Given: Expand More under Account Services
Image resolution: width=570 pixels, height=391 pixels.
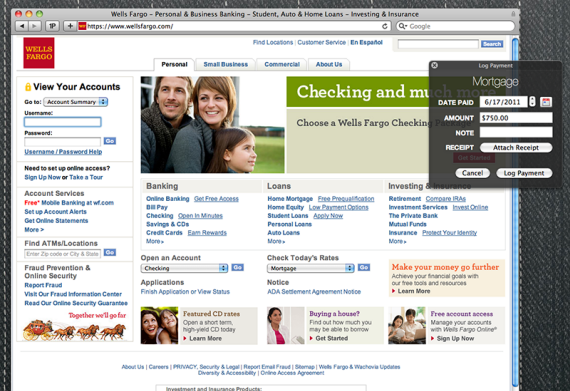Looking at the screenshot, I should tap(34, 230).
